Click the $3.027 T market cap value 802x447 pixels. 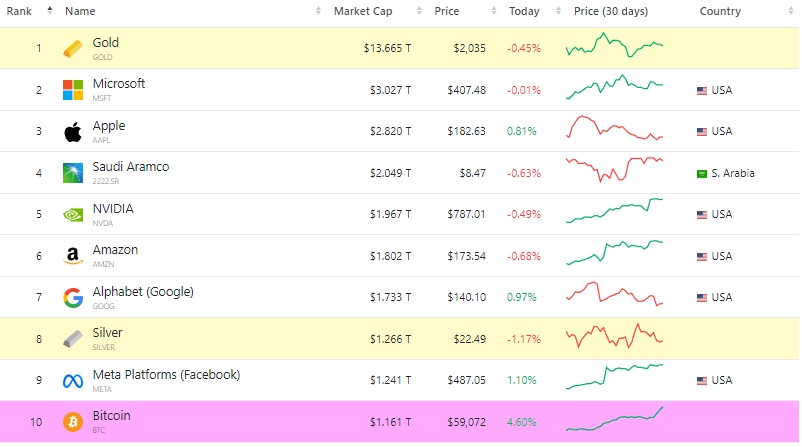pos(390,91)
